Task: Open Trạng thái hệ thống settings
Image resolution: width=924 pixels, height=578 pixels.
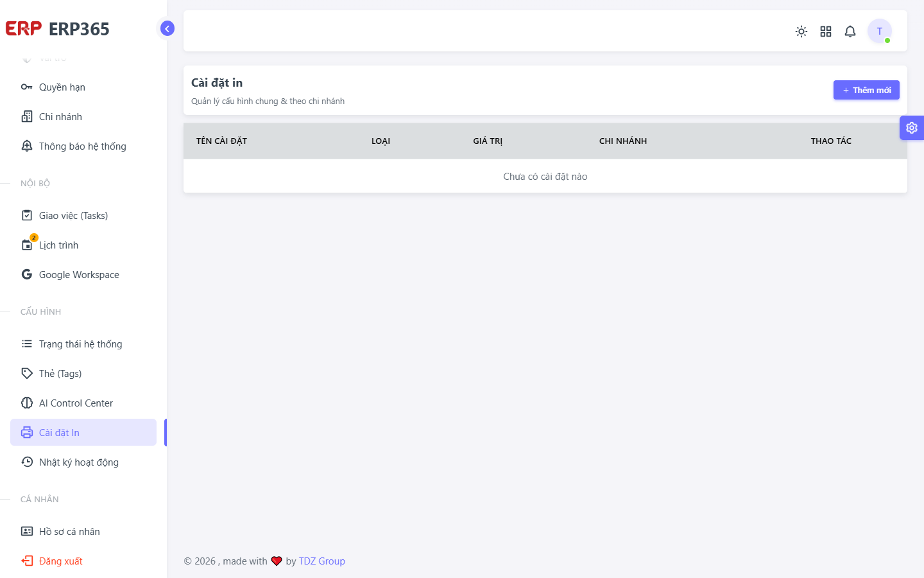Action: tap(83, 344)
